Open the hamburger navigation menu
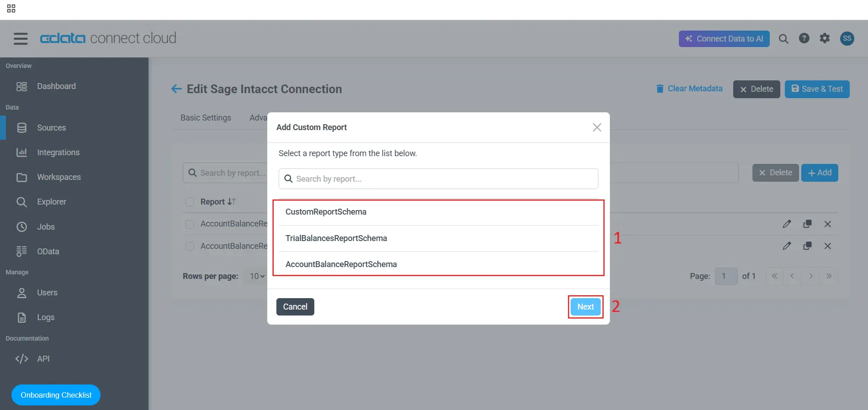 (x=21, y=39)
